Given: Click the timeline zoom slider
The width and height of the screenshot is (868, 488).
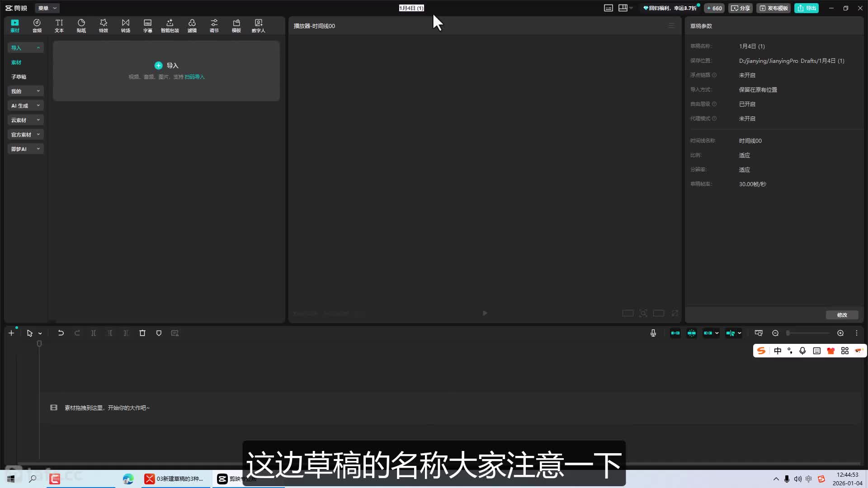Looking at the screenshot, I should click(x=808, y=333).
